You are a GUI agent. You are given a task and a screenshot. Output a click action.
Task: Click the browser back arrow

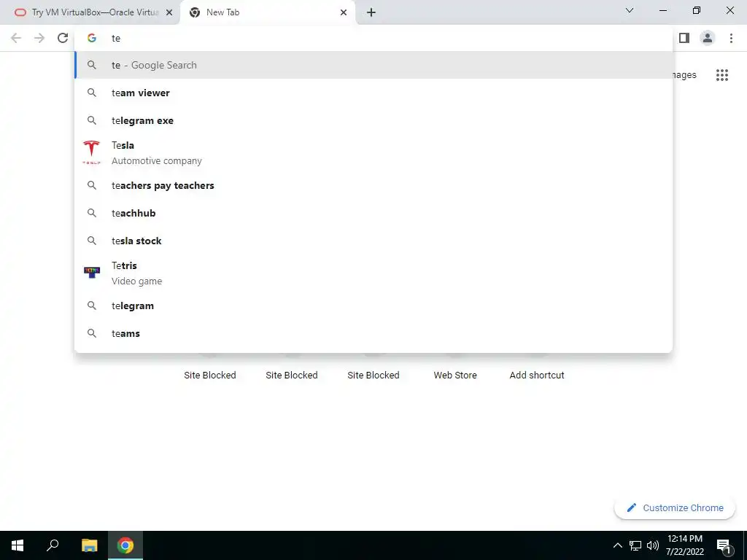(16, 38)
